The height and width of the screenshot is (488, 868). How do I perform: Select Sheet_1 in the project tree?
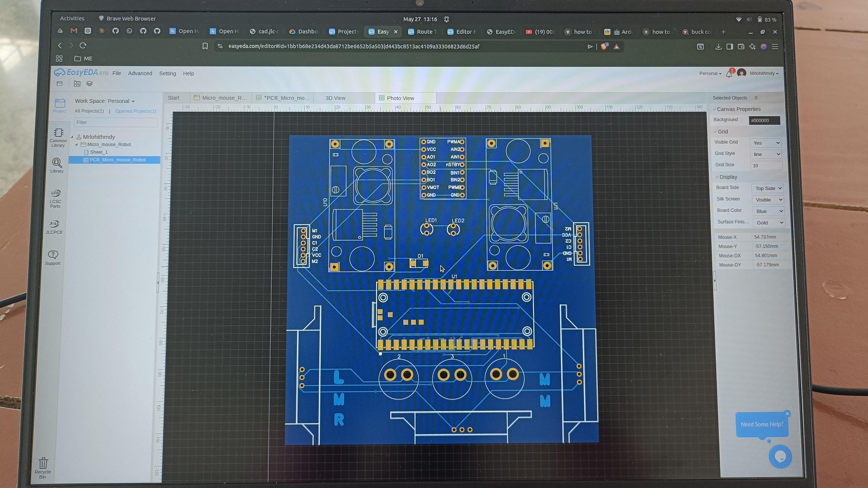click(x=99, y=152)
